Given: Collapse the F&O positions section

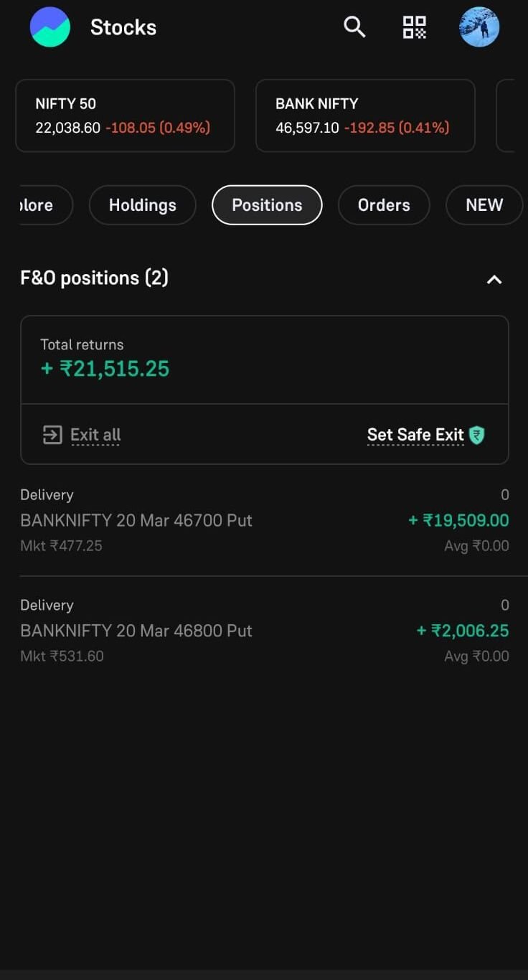Looking at the screenshot, I should 494,279.
